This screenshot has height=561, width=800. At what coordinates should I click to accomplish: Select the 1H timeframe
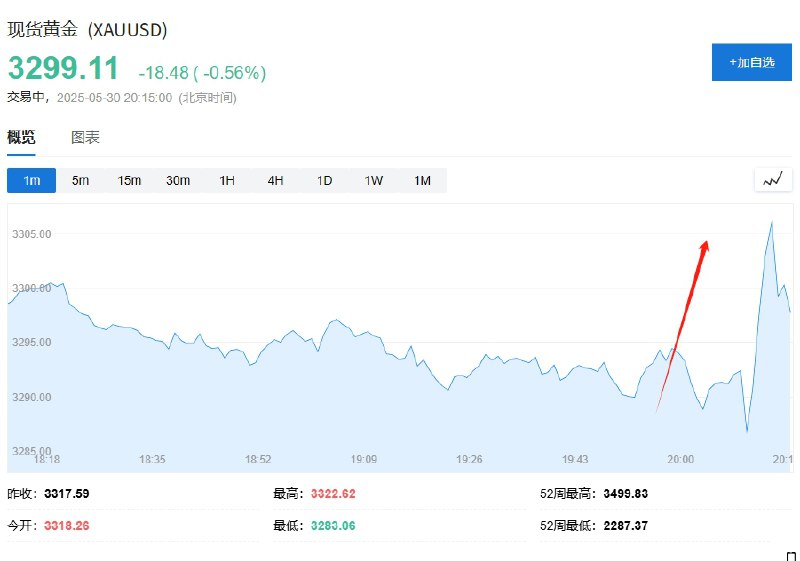227,181
